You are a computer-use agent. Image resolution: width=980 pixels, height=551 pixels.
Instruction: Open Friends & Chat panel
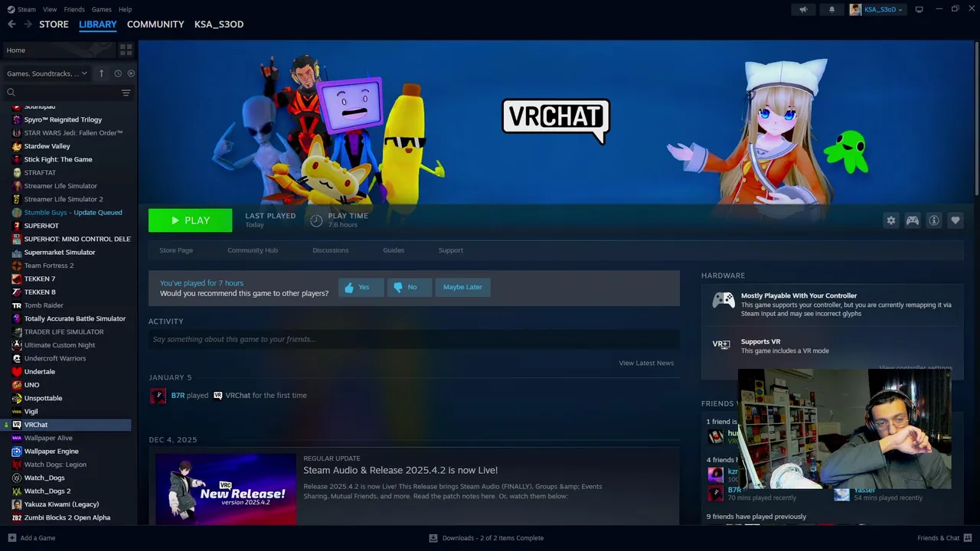(x=944, y=538)
